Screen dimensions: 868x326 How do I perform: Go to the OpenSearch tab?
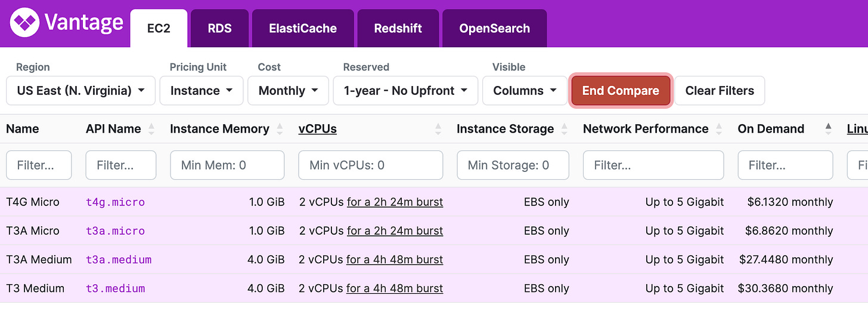[494, 29]
